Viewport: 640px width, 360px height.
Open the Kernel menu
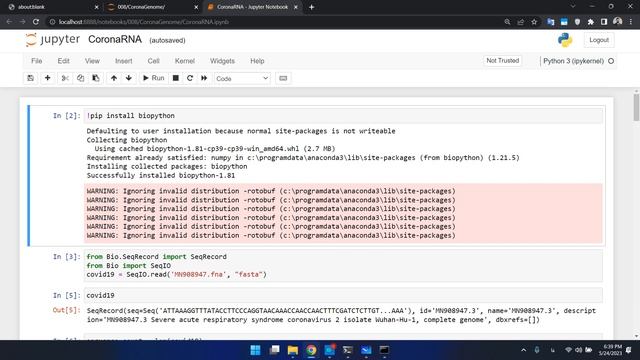pyautogui.click(x=184, y=61)
